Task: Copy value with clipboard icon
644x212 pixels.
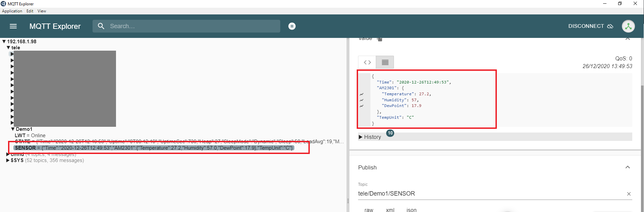Action: 379,39
